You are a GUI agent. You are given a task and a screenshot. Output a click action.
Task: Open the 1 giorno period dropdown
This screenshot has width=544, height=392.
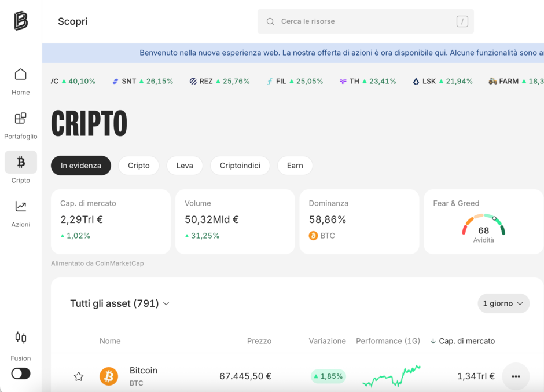click(503, 303)
